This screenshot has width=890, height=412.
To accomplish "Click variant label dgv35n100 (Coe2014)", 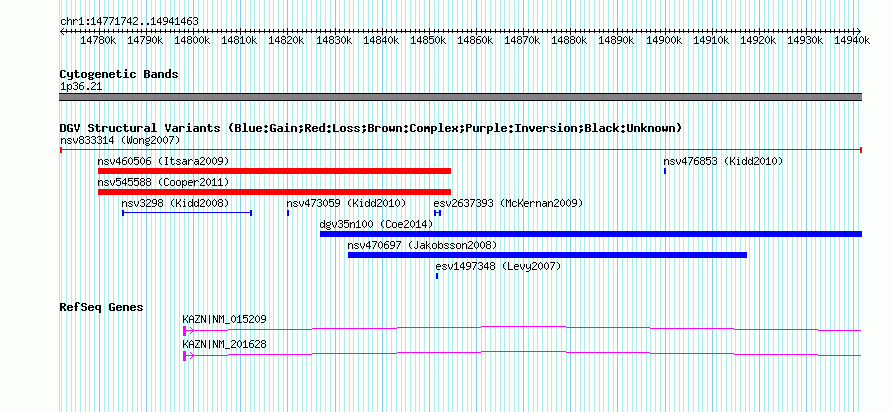I will click(376, 224).
